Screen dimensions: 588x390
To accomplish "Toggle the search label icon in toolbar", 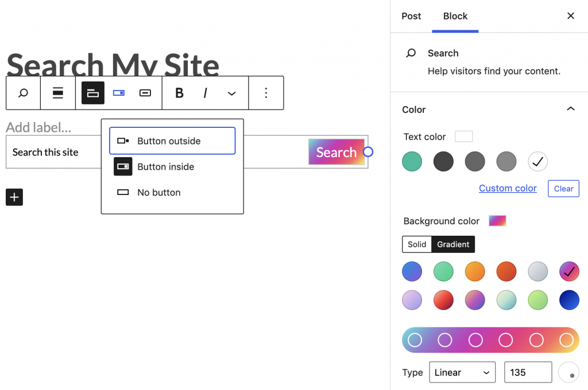I will [93, 93].
